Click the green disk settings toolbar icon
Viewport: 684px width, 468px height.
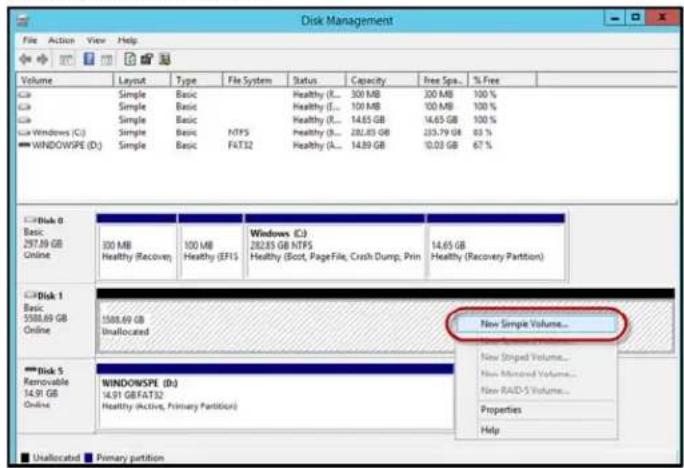pyautogui.click(x=165, y=59)
